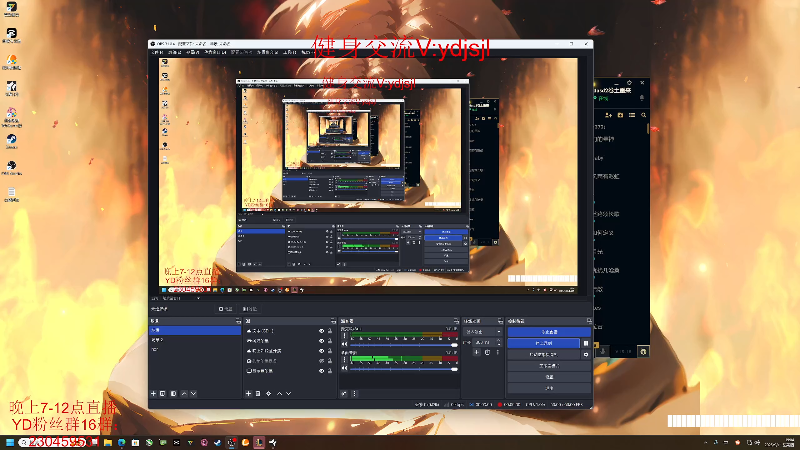
Task: Show the fourth source with its eye icon
Action: click(321, 361)
